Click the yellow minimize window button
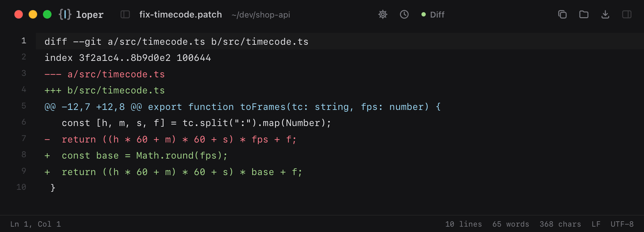This screenshot has width=644, height=232. 33,14
